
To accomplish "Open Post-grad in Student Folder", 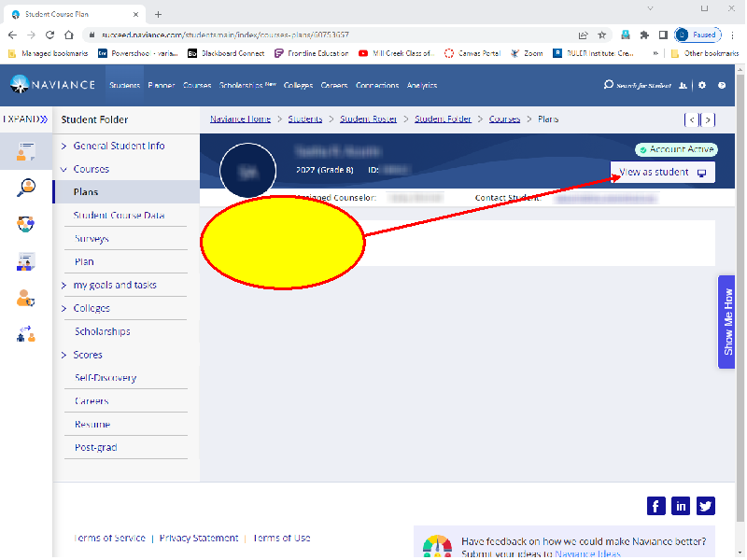I will coord(96,448).
